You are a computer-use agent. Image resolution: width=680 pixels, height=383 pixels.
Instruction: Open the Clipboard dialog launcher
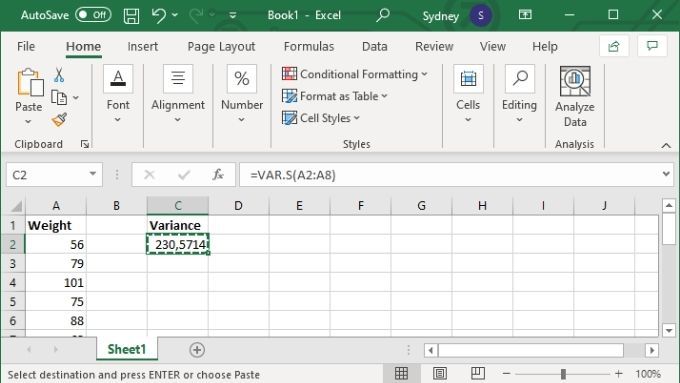[x=85, y=144]
